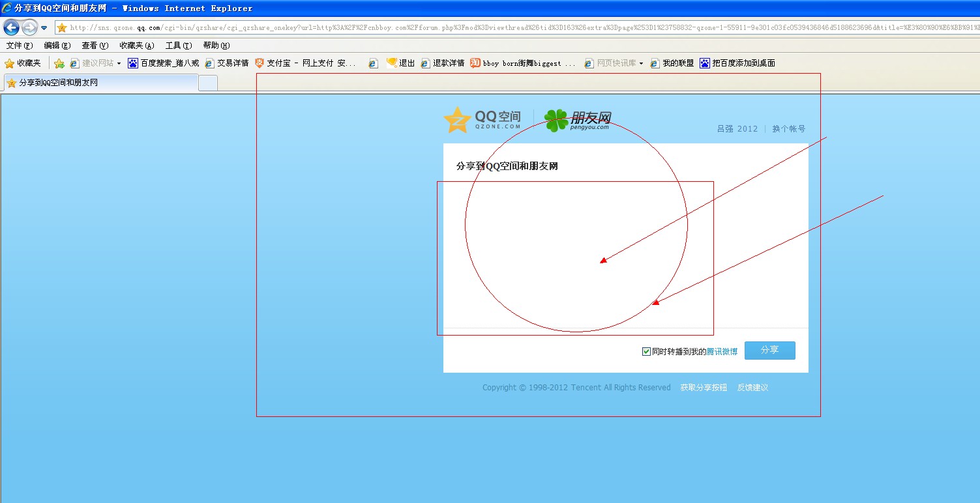Open the bboy born街舞 bookmark
This screenshot has width=980, height=503.
(x=523, y=63)
